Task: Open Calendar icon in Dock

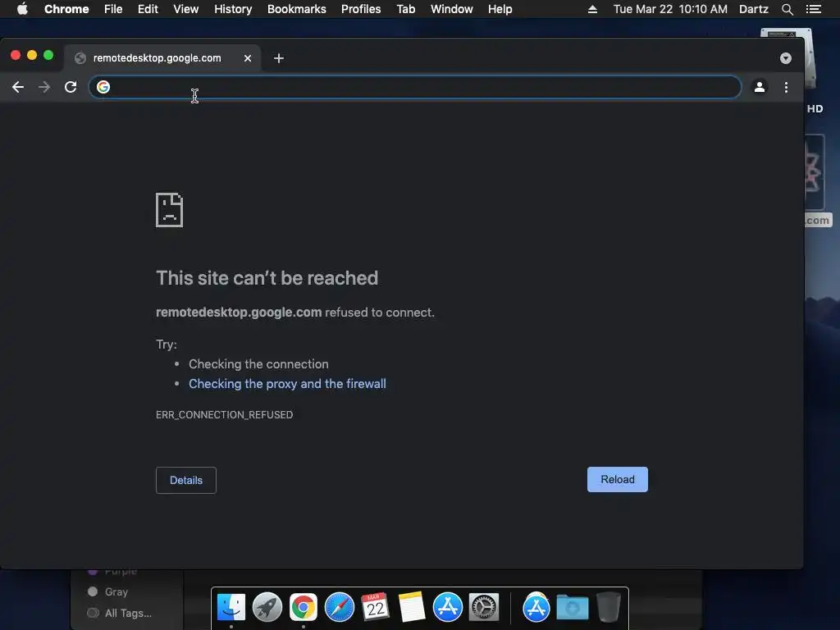Action: 375,607
